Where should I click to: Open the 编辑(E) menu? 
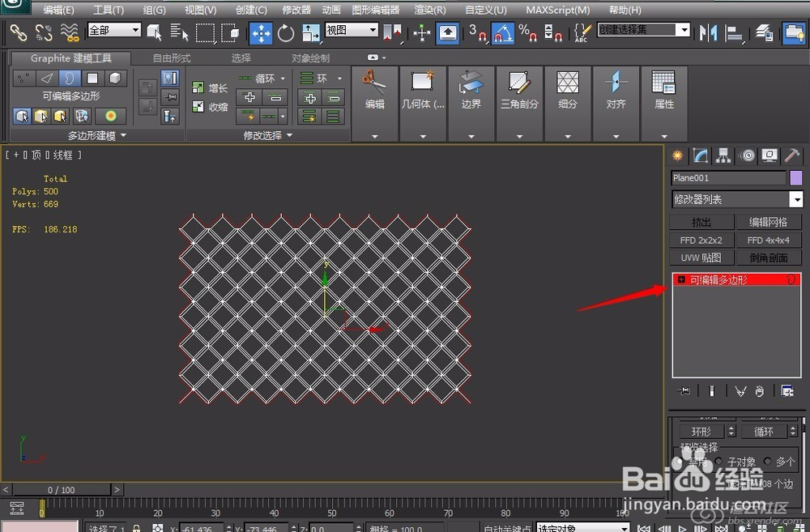[58, 10]
